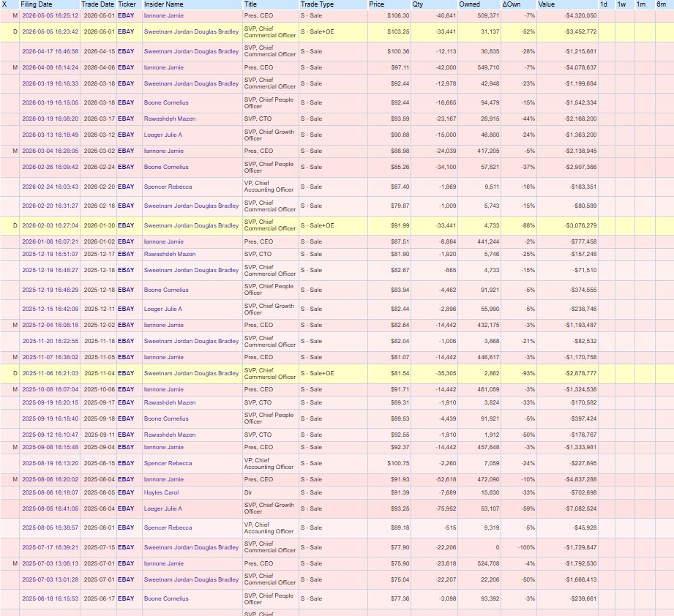Viewport: 674px width, 616px height.
Task: Open EBAY ticker in 2025-10-08 16:07:04 row
Action: click(126, 389)
